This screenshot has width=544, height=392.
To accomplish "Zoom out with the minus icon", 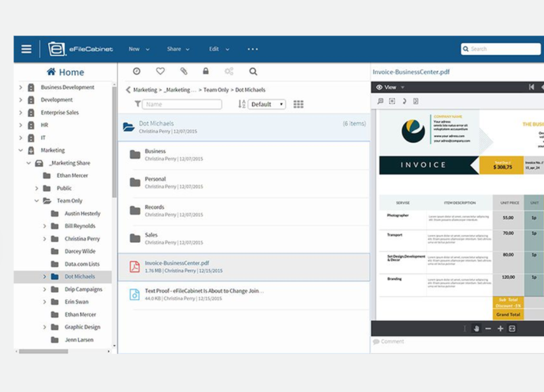I will 488,328.
